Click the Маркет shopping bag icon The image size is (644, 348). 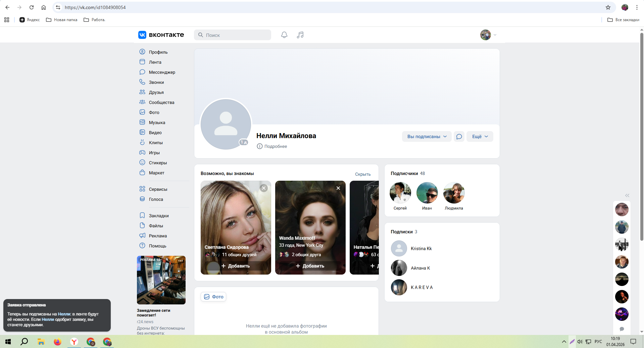142,173
